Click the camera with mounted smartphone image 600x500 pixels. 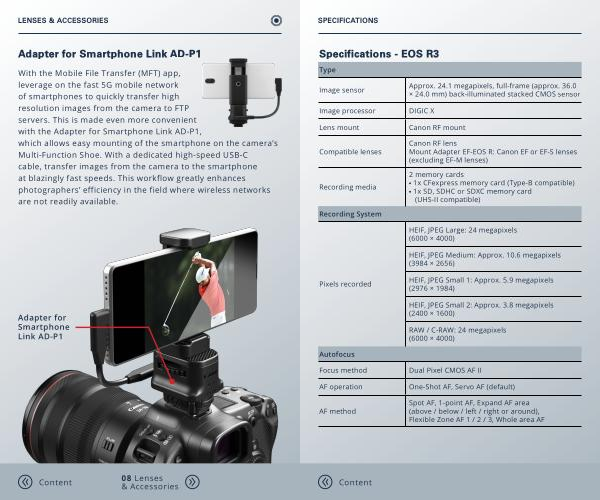[x=150, y=345]
